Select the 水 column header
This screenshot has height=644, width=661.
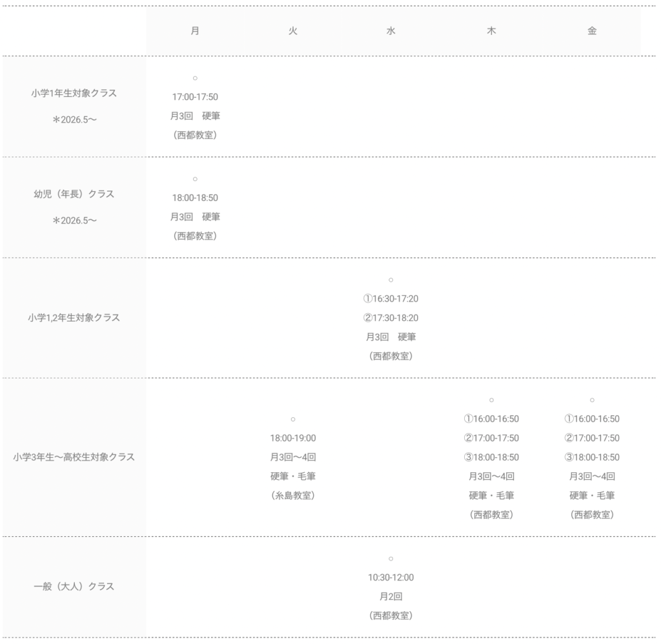391,31
